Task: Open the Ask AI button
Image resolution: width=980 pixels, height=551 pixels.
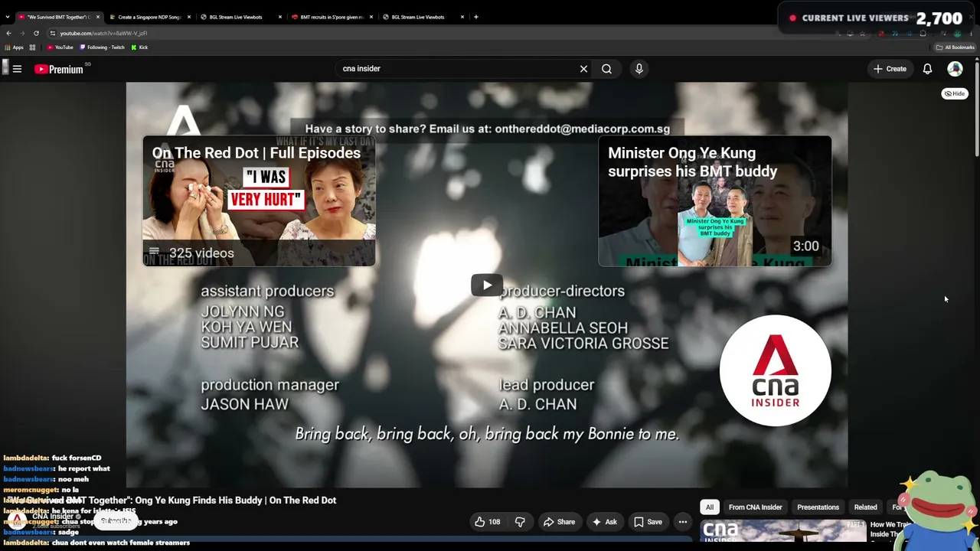Action: click(604, 522)
